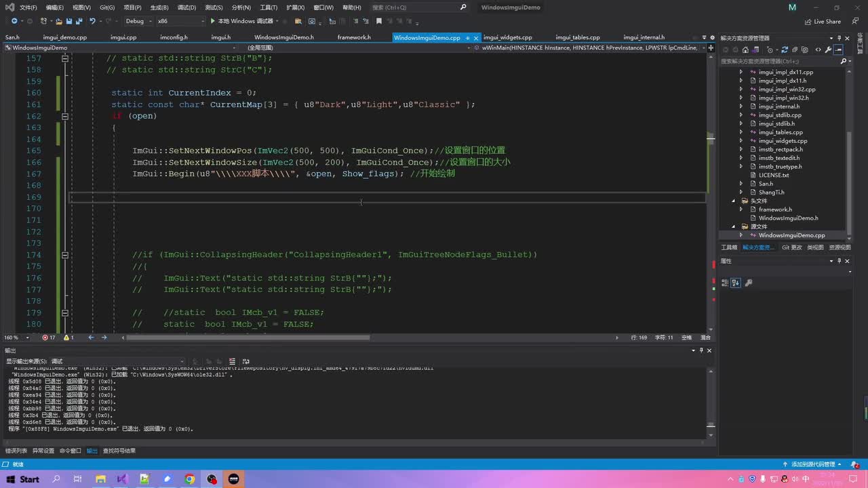Screen dimensions: 868x488
Task: Open the Git(G) menu
Action: click(x=107, y=7)
